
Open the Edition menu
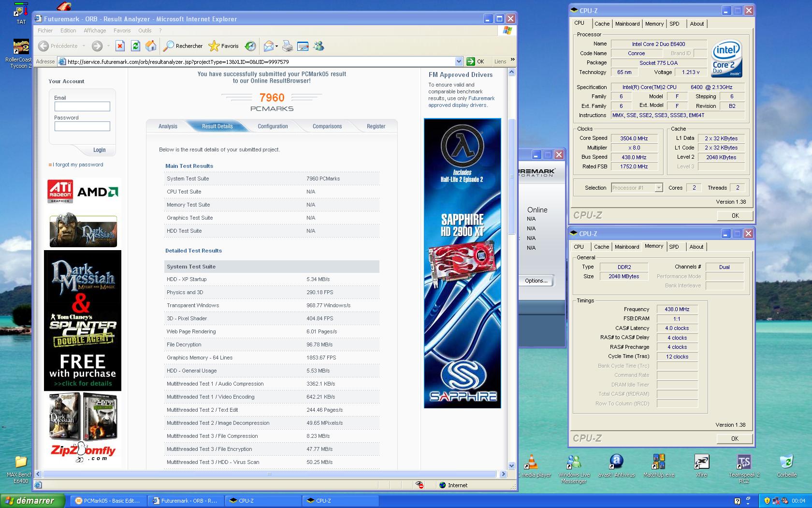[68, 30]
